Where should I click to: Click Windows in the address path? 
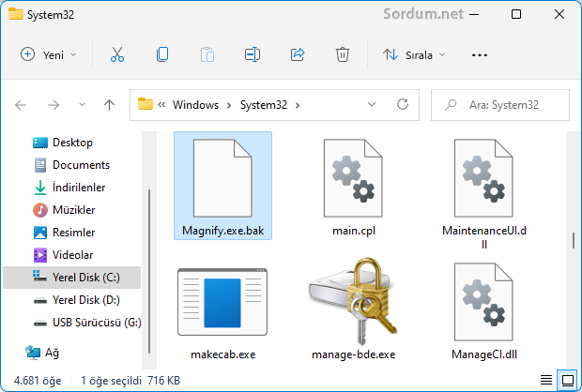click(x=195, y=105)
